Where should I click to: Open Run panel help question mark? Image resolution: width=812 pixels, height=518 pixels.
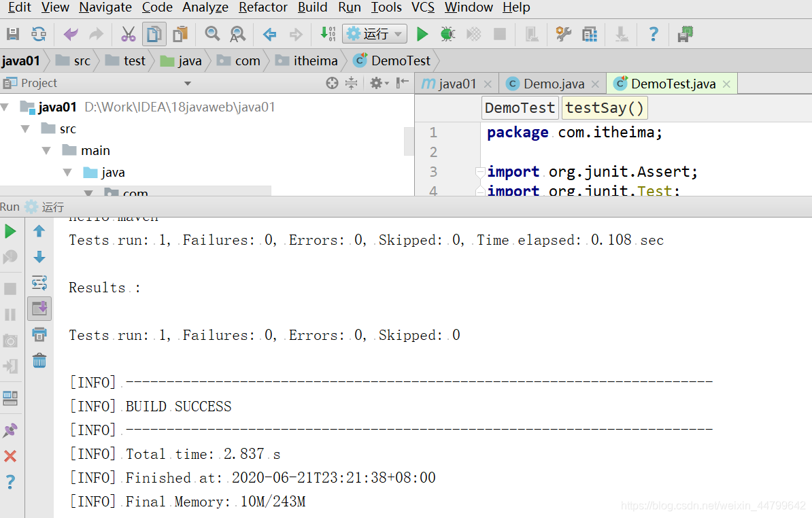(10, 482)
